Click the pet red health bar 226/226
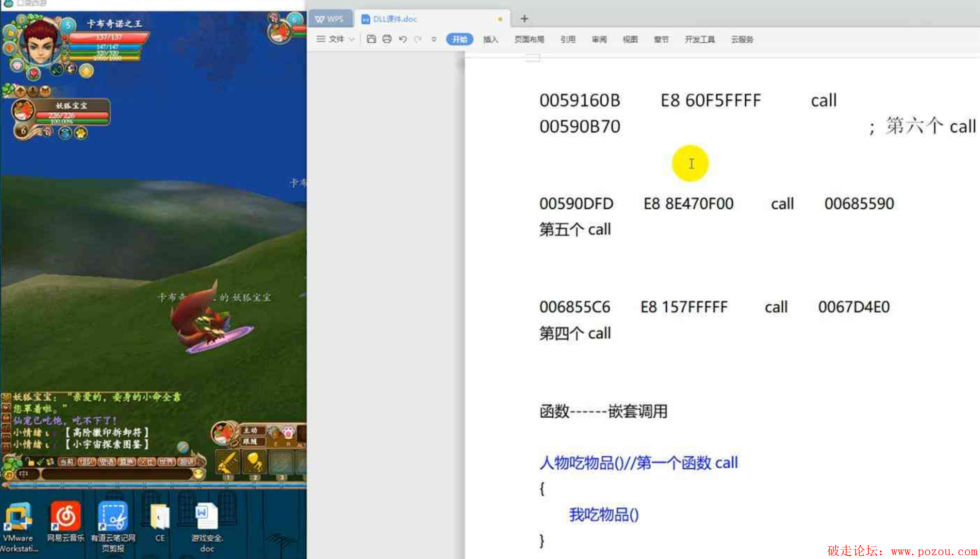 [71, 116]
